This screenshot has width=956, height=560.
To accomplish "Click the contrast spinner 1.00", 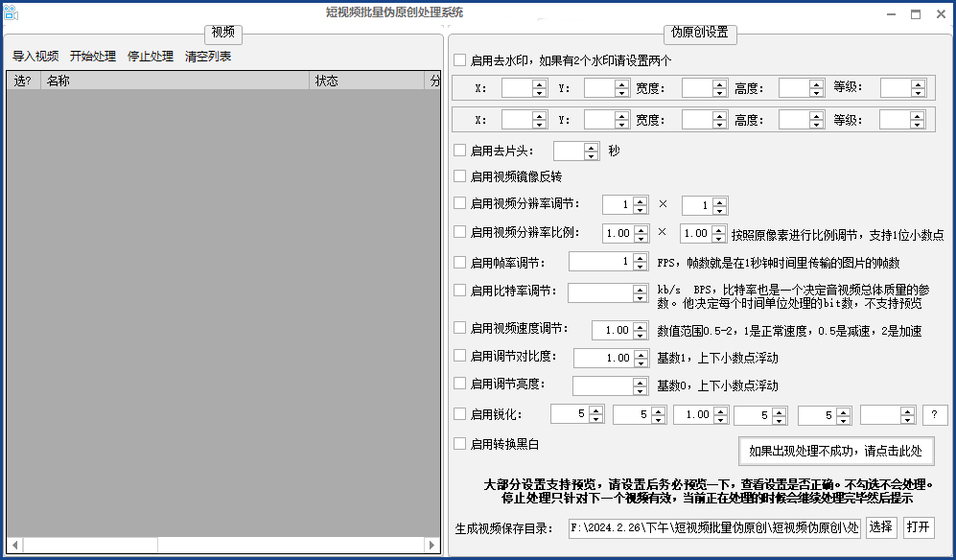I will tap(611, 358).
